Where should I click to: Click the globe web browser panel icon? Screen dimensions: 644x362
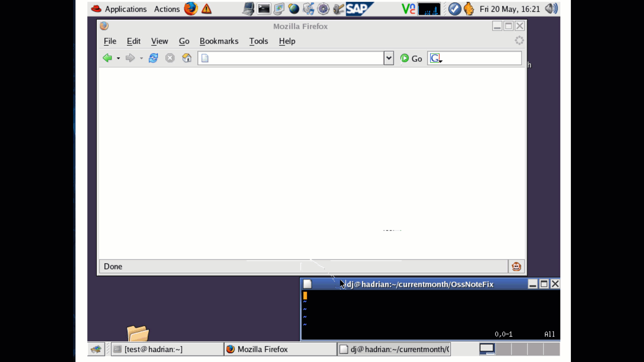coord(293,9)
